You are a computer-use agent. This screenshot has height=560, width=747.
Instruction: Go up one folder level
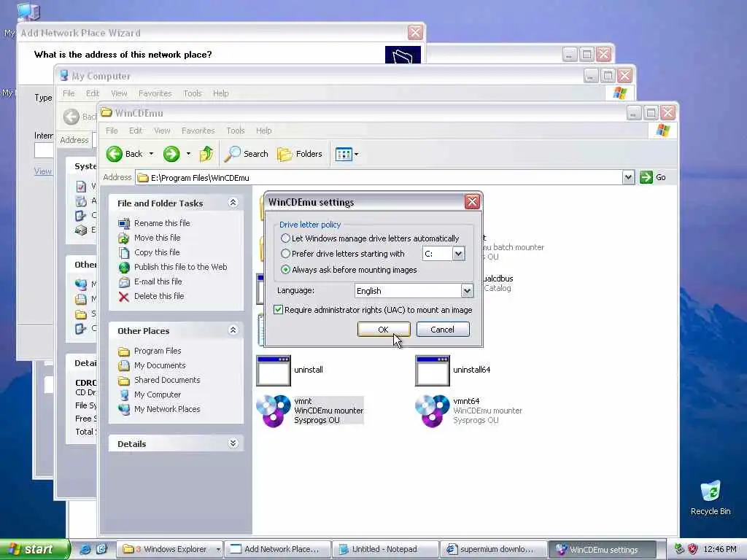pyautogui.click(x=206, y=154)
